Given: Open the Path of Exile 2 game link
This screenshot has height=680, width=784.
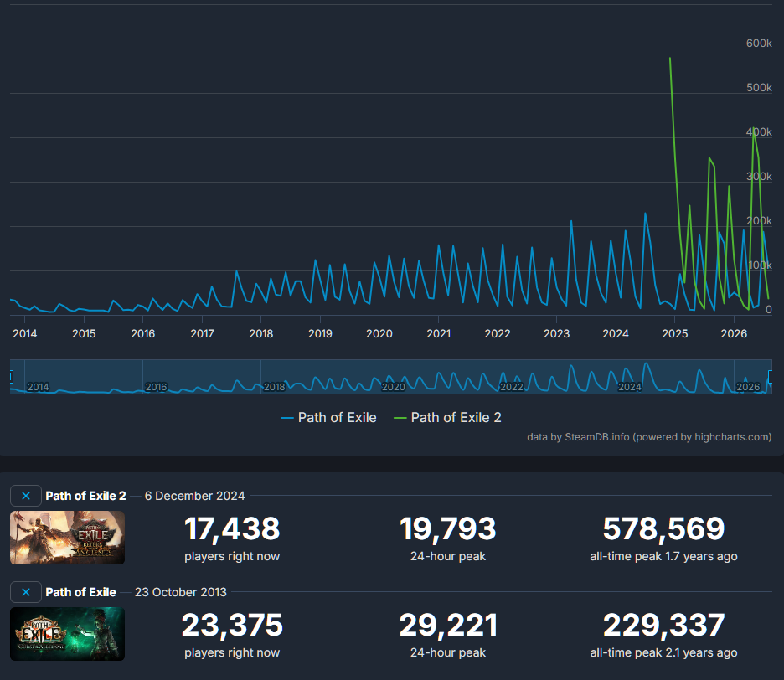Looking at the screenshot, I should [x=85, y=496].
